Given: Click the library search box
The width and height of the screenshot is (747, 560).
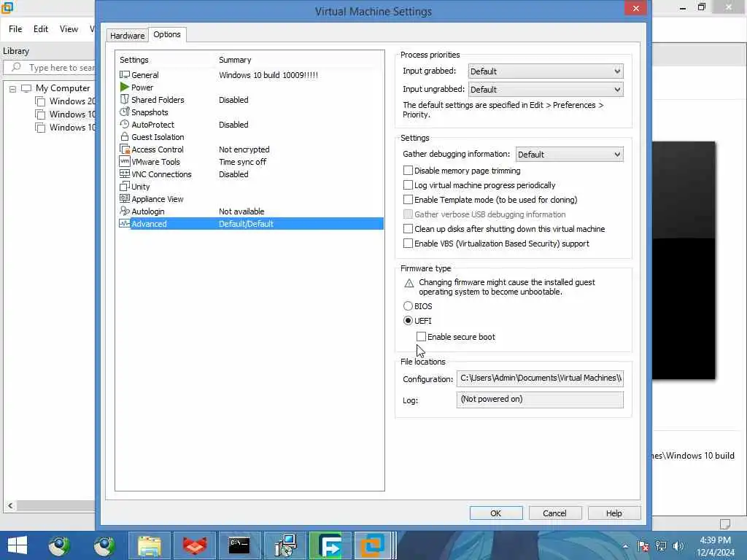Looking at the screenshot, I should pyautogui.click(x=50, y=68).
